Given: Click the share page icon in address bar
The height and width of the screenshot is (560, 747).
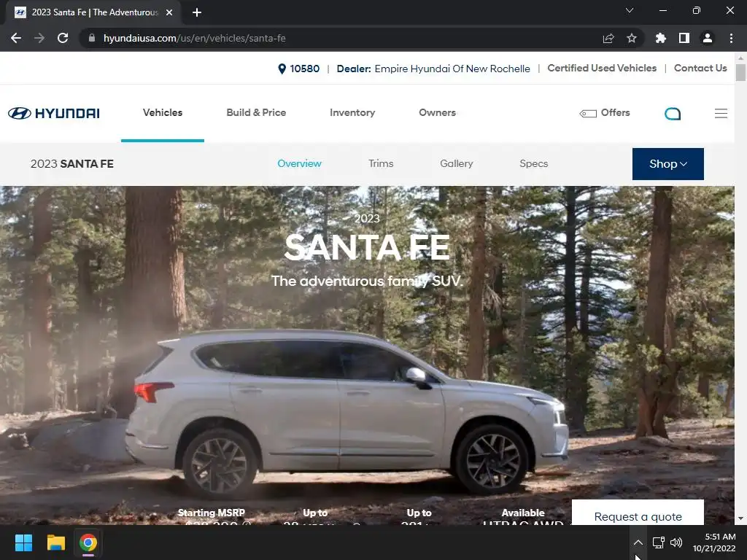Looking at the screenshot, I should click(608, 38).
